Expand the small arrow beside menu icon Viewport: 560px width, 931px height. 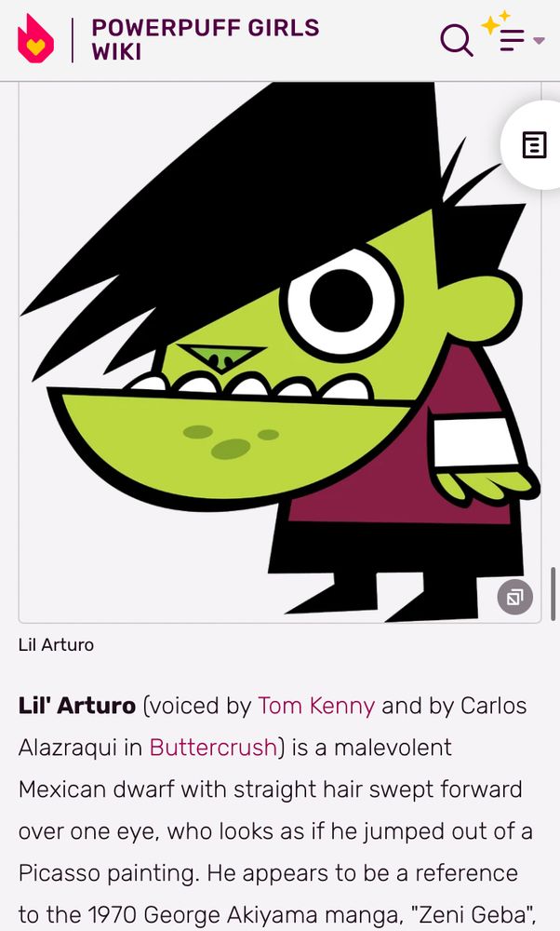[x=539, y=40]
